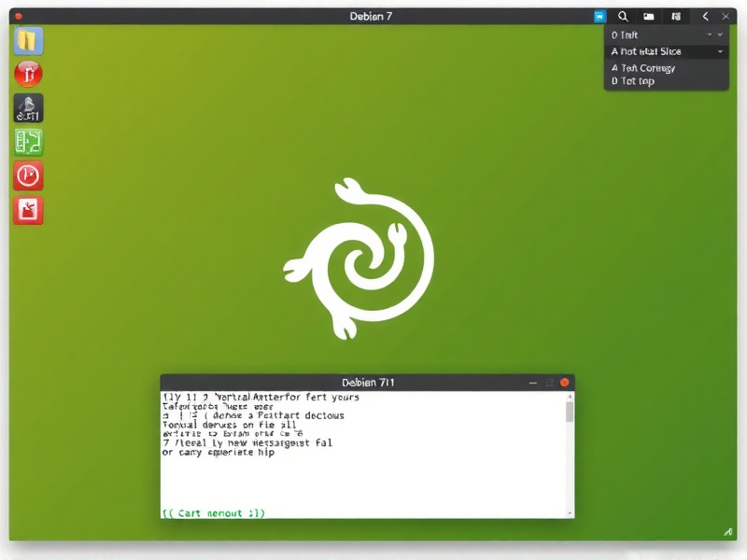Toggle the highlighted menu row selection
This screenshot has width=747, height=560.
tap(654, 51)
